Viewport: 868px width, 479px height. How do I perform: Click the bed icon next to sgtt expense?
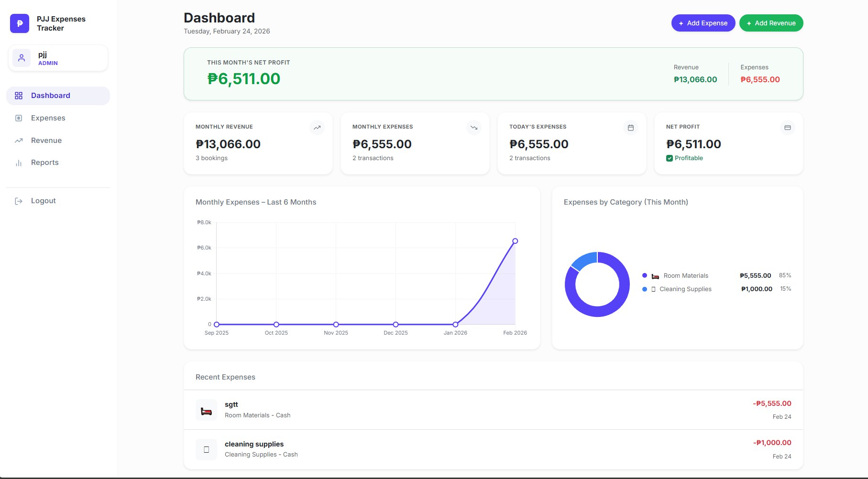click(x=206, y=411)
